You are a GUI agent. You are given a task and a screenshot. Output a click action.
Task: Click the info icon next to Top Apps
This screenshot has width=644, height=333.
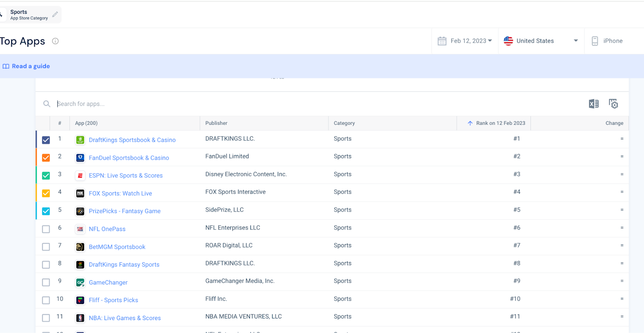click(x=56, y=41)
